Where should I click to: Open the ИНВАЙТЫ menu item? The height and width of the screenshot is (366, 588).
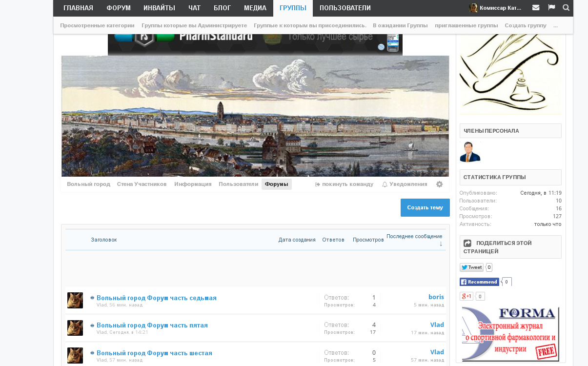[x=159, y=8]
